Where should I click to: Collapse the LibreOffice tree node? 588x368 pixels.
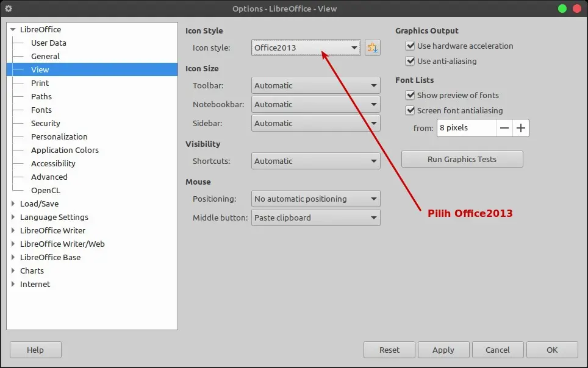click(x=13, y=30)
